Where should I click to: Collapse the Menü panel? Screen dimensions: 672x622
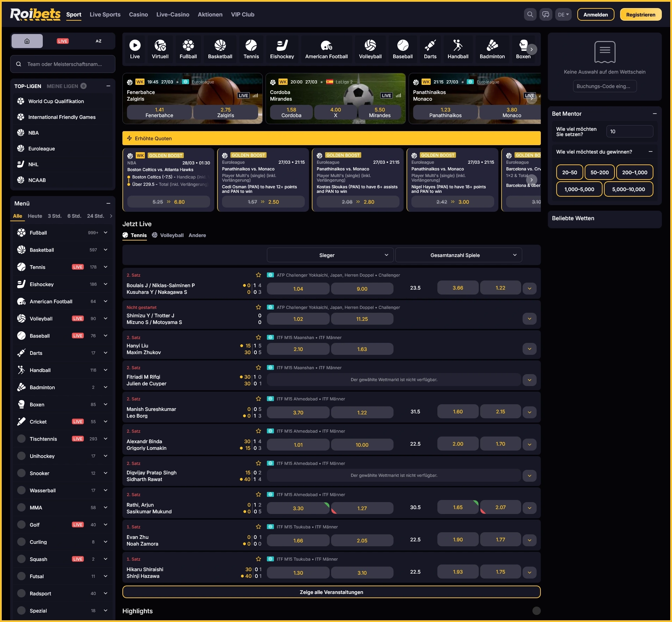(108, 203)
